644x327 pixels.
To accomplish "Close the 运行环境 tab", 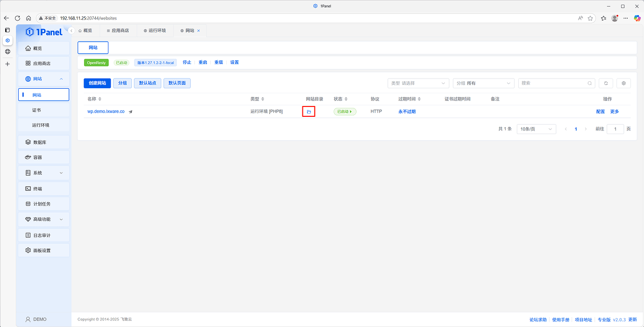I will 169,30.
